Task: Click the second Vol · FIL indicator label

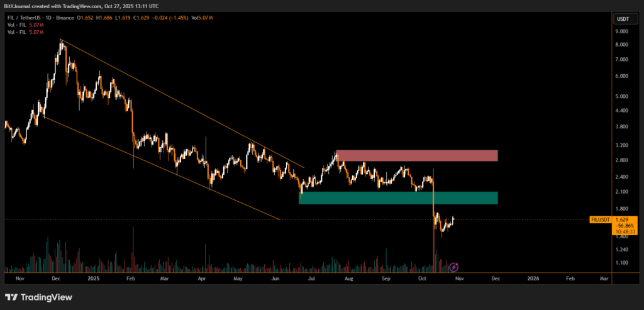Action: point(18,32)
